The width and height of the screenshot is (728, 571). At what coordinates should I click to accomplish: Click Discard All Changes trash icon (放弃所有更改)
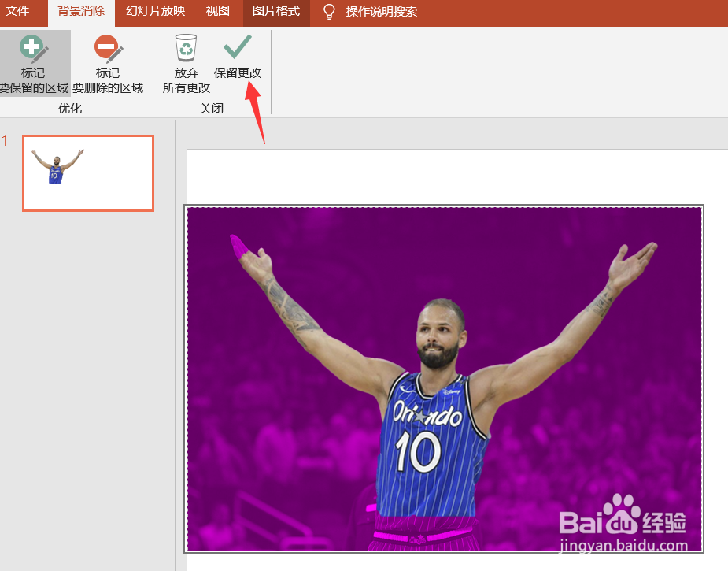point(187,64)
